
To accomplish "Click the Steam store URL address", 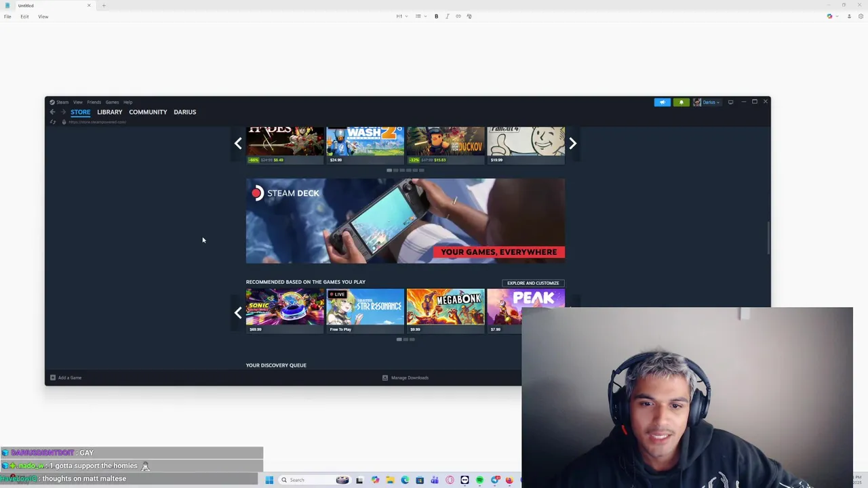I will click(x=97, y=122).
